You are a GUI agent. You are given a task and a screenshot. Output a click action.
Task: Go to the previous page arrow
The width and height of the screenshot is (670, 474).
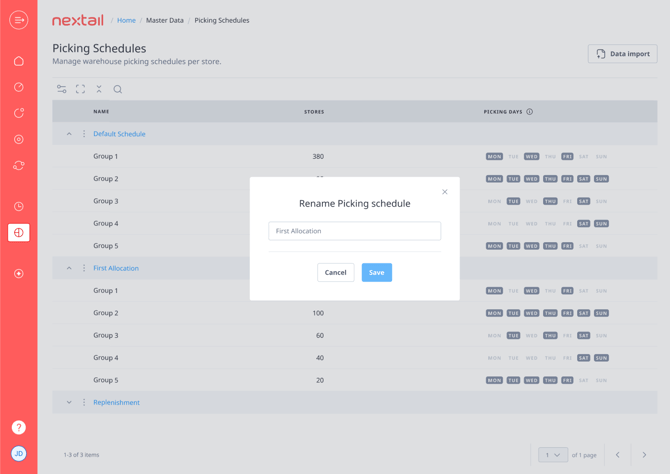(617, 455)
